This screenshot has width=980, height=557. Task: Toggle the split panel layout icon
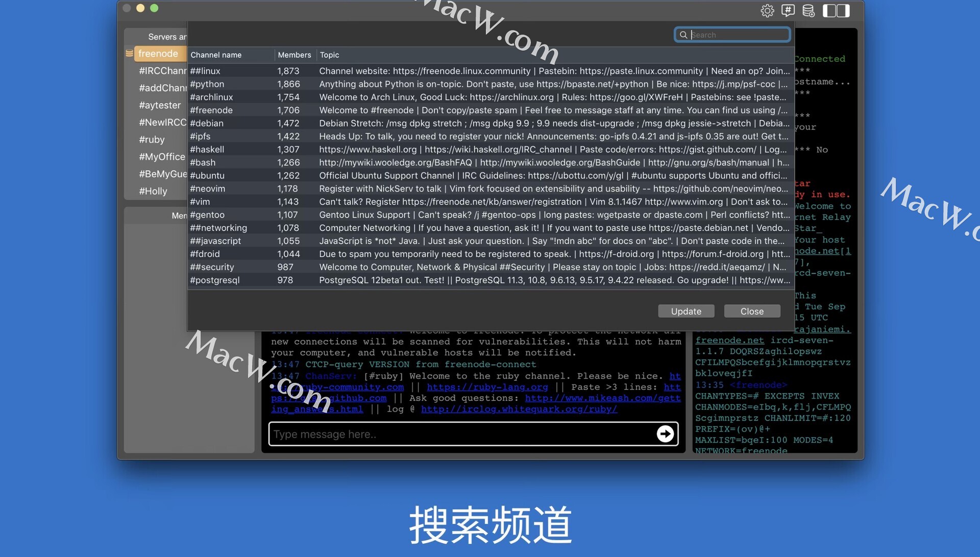coord(836,11)
